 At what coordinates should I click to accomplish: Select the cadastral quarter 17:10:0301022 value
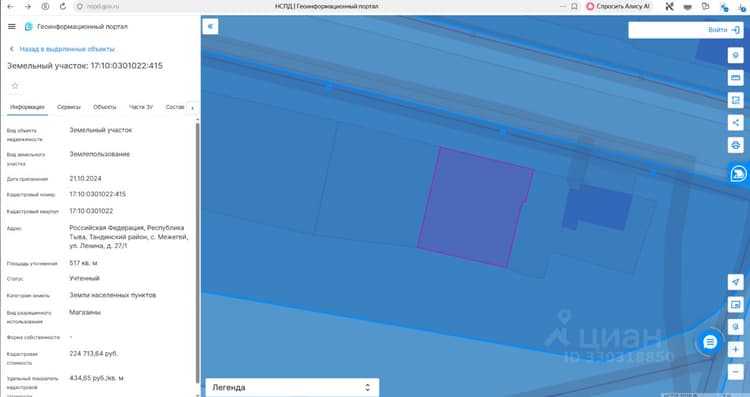[x=91, y=211]
